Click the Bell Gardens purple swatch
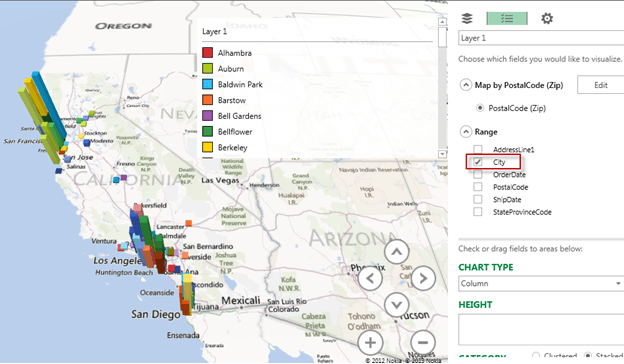 (x=207, y=116)
